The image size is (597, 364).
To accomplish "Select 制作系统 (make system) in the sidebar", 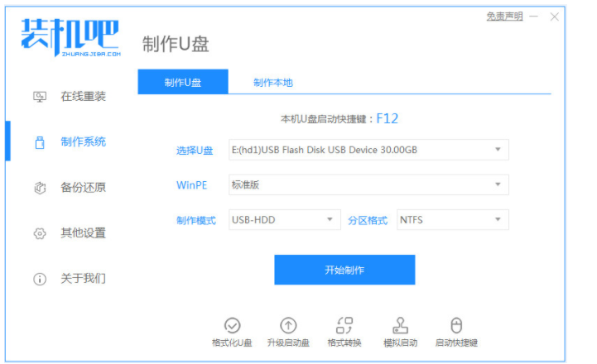I will click(x=83, y=142).
